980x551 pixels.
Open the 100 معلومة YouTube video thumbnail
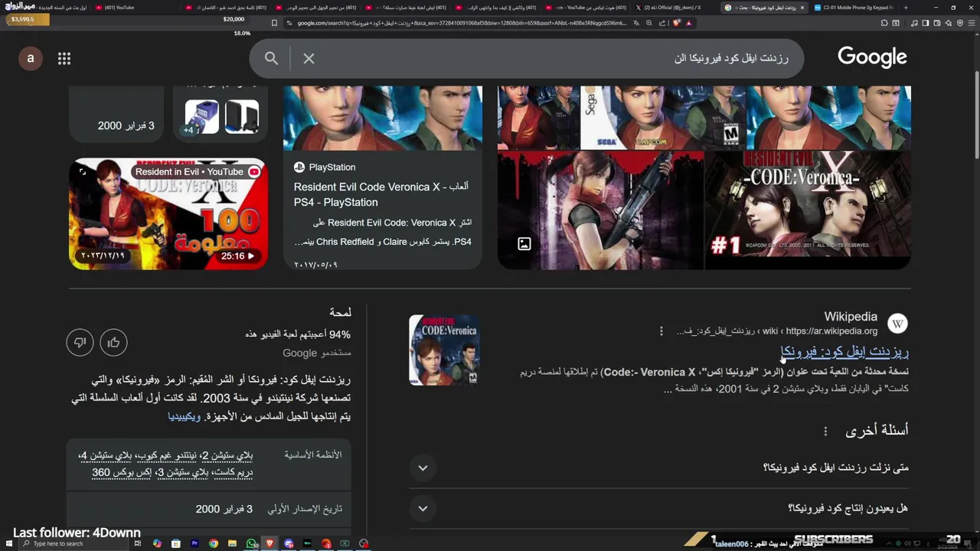pos(168,214)
